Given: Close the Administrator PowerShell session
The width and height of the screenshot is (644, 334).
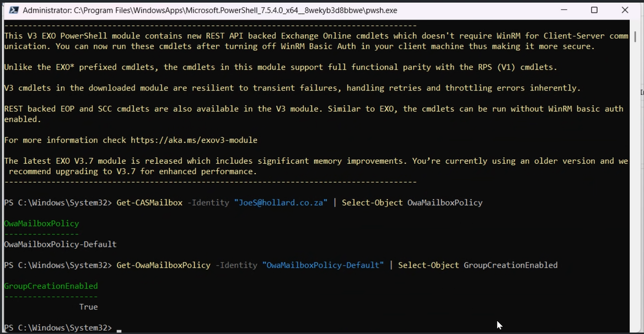Looking at the screenshot, I should [625, 9].
